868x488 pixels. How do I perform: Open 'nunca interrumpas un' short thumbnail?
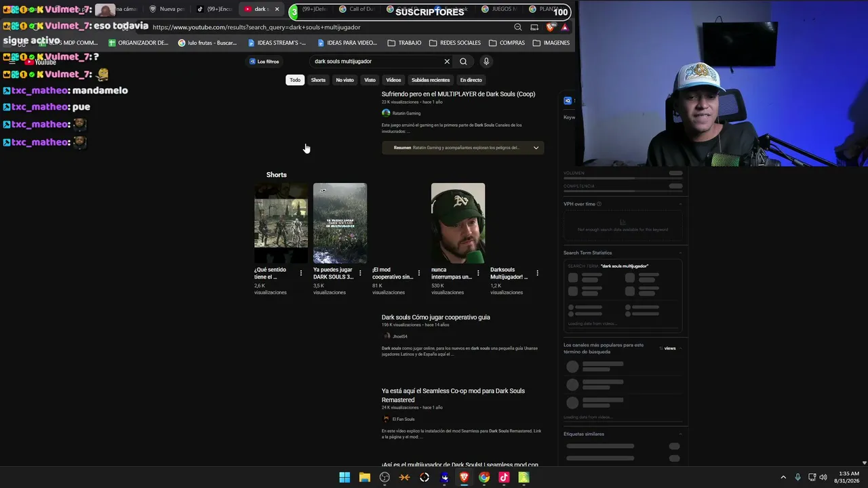(x=458, y=223)
